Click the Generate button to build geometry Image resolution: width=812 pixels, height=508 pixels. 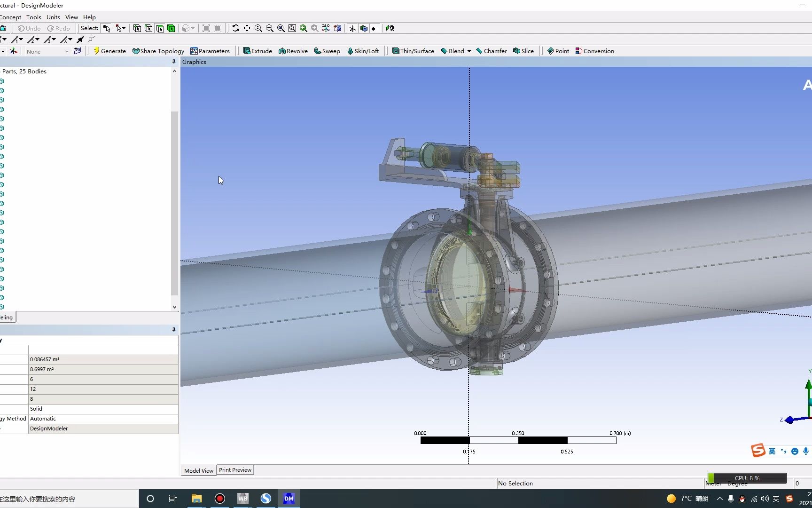point(109,51)
